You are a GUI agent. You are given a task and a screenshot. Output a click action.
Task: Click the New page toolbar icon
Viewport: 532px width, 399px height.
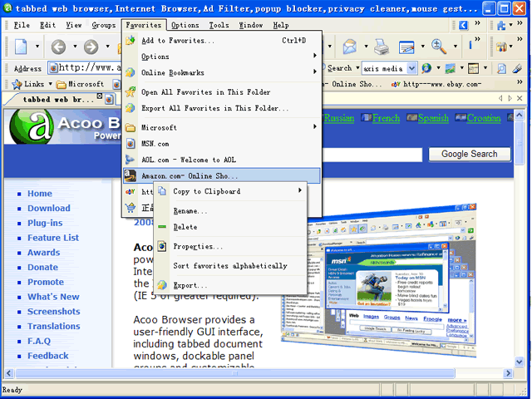point(20,47)
